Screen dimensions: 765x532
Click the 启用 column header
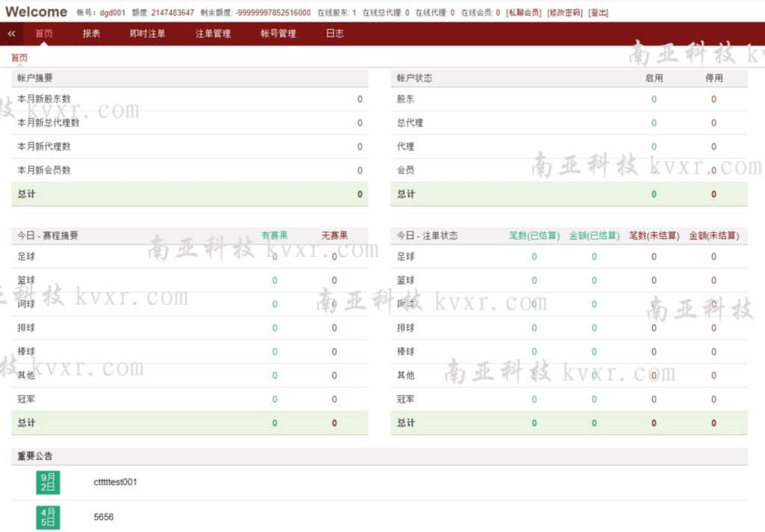tap(654, 78)
